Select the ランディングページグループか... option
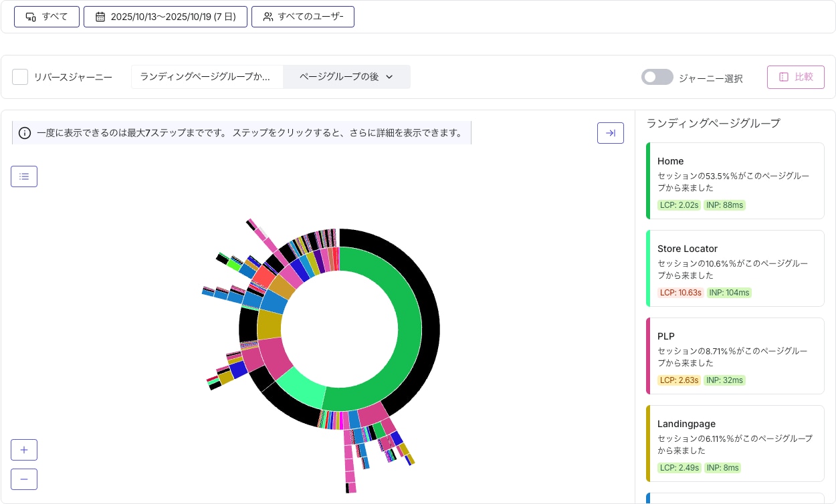This screenshot has height=504, width=836. [x=207, y=77]
